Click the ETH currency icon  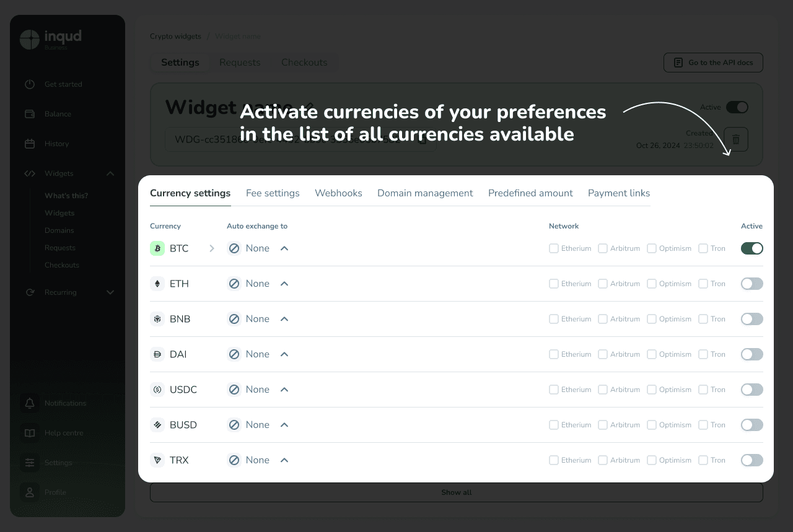pos(157,284)
